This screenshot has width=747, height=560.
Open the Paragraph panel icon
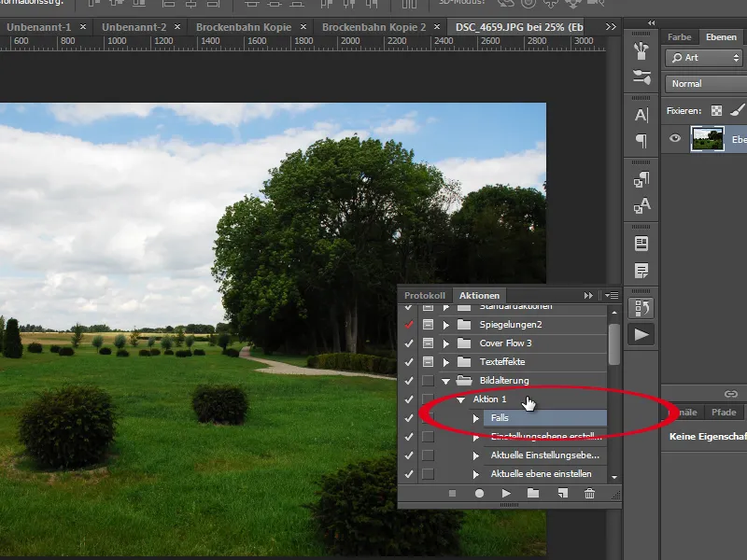click(x=641, y=141)
